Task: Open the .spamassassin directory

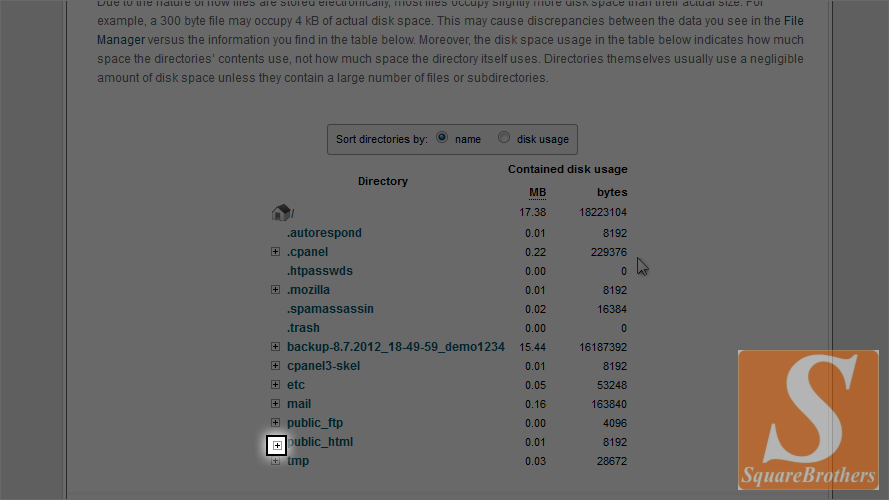Action: [x=330, y=309]
